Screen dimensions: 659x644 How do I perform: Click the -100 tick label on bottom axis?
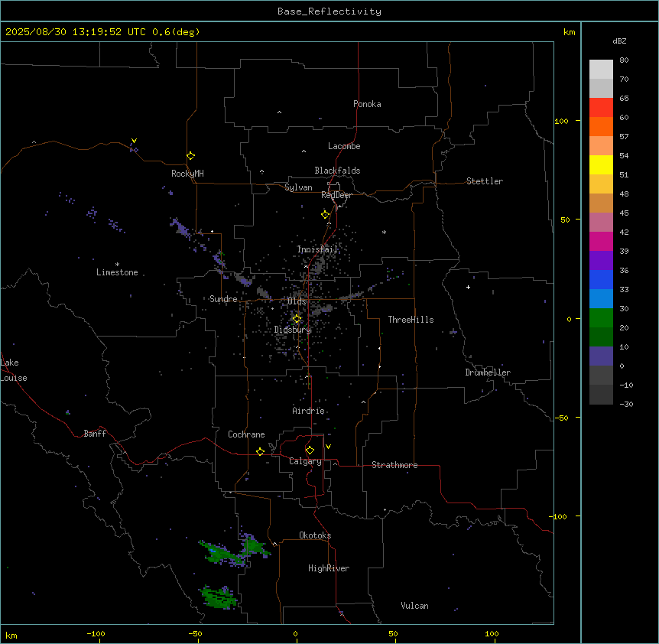tap(96, 633)
